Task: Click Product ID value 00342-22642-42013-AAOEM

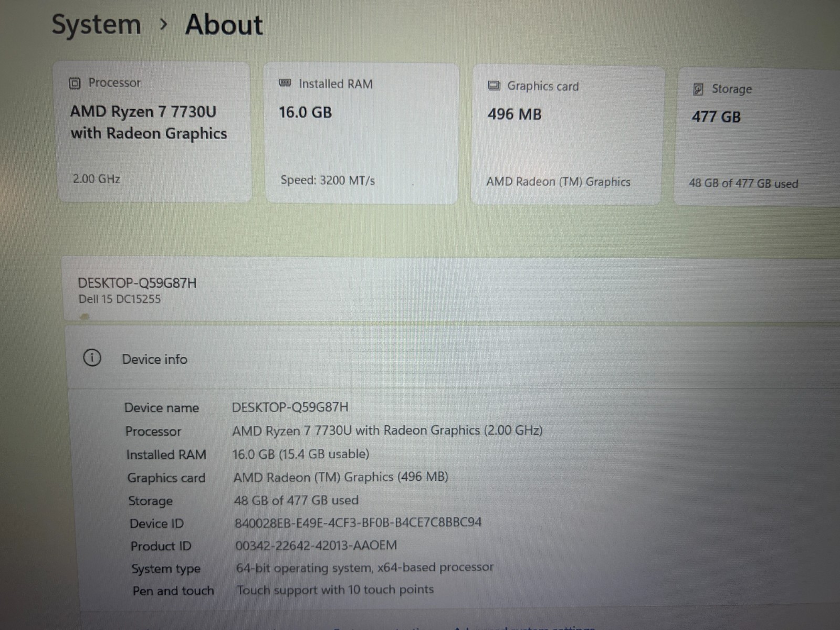Action: [x=316, y=545]
